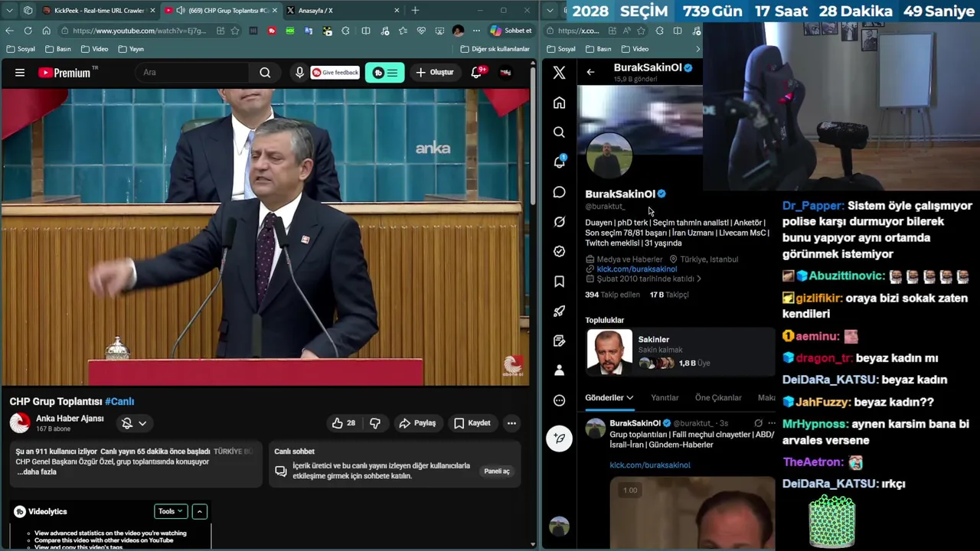Click the YouTube Ara search field
The image size is (980, 551).
click(191, 73)
